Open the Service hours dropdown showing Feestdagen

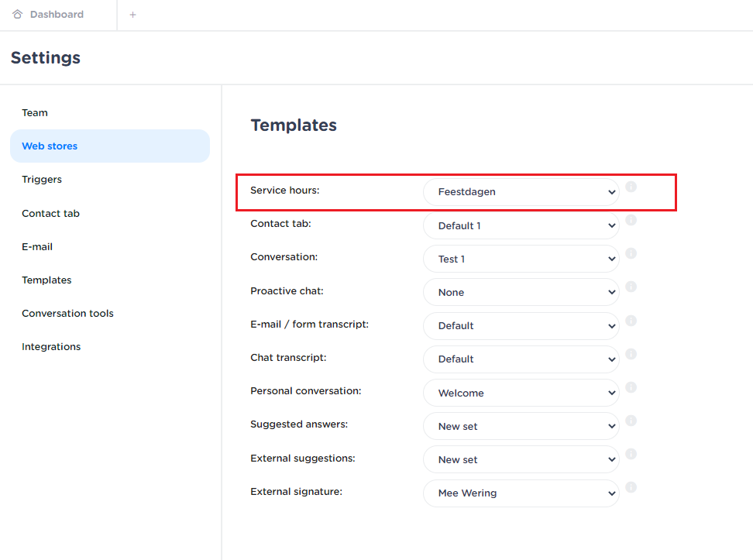(521, 192)
